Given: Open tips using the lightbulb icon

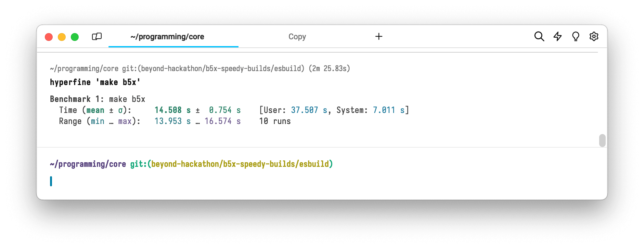Looking at the screenshot, I should tap(575, 36).
